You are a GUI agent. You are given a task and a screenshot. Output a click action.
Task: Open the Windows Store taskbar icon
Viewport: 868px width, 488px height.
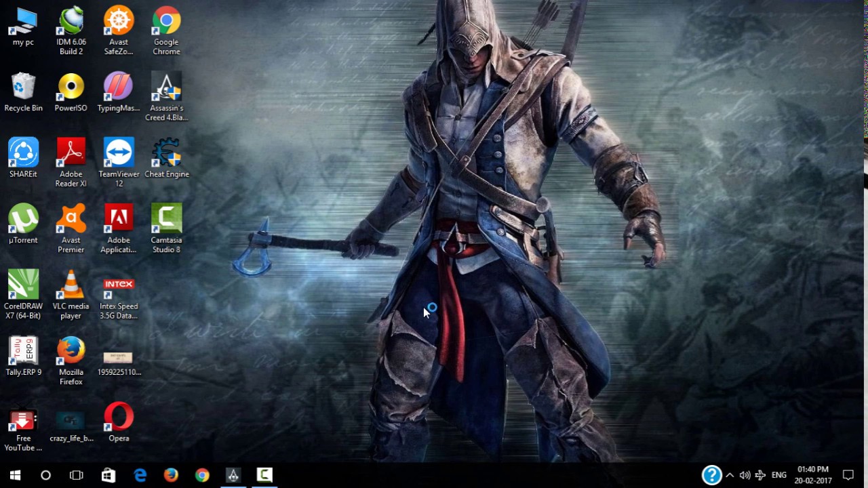click(108, 475)
